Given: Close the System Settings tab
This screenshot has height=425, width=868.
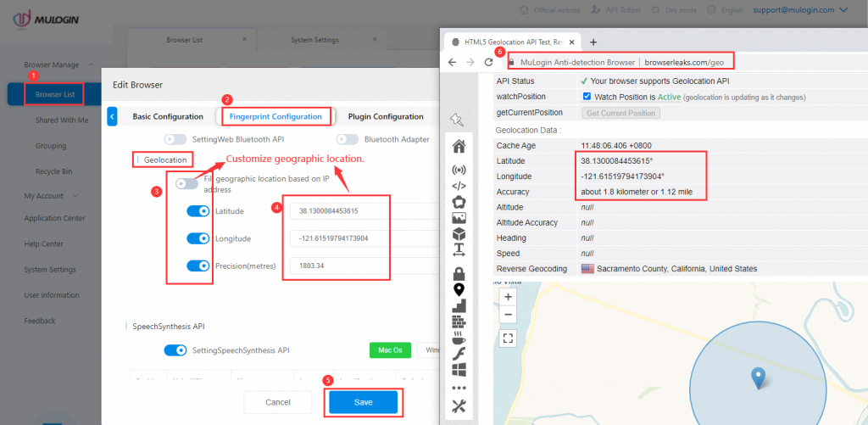Looking at the screenshot, I should [x=375, y=39].
